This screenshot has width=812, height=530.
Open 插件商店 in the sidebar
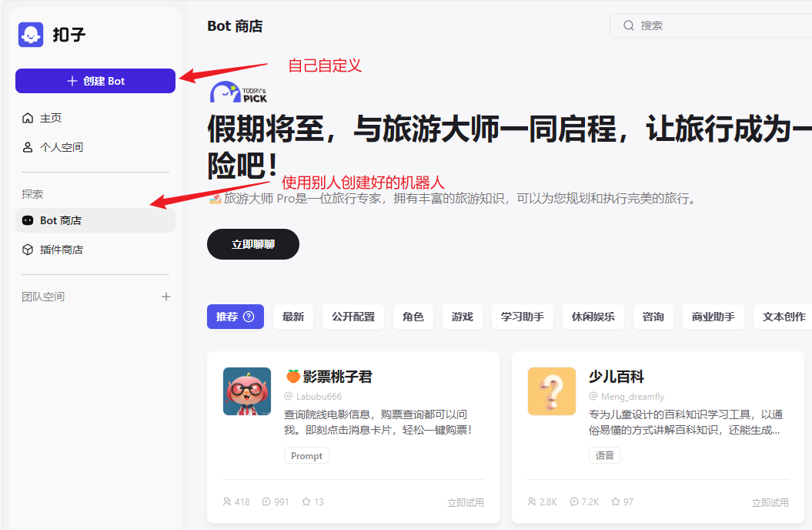(61, 250)
